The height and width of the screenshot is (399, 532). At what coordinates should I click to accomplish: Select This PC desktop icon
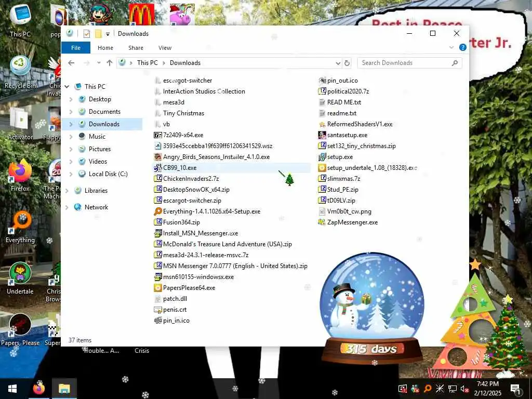point(20,20)
